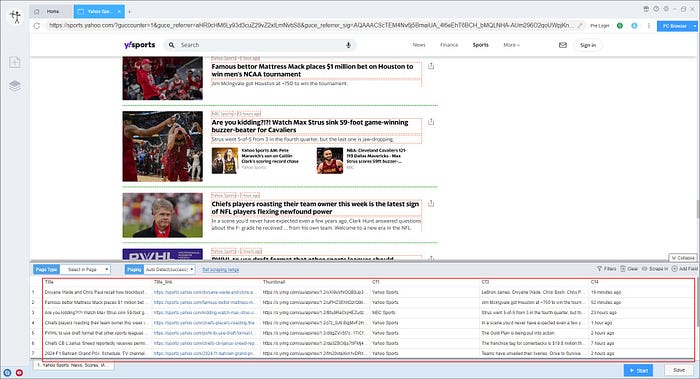The width and height of the screenshot is (700, 379).
Task: Click the magnifier icon in Yahoo search
Action: 171,45
